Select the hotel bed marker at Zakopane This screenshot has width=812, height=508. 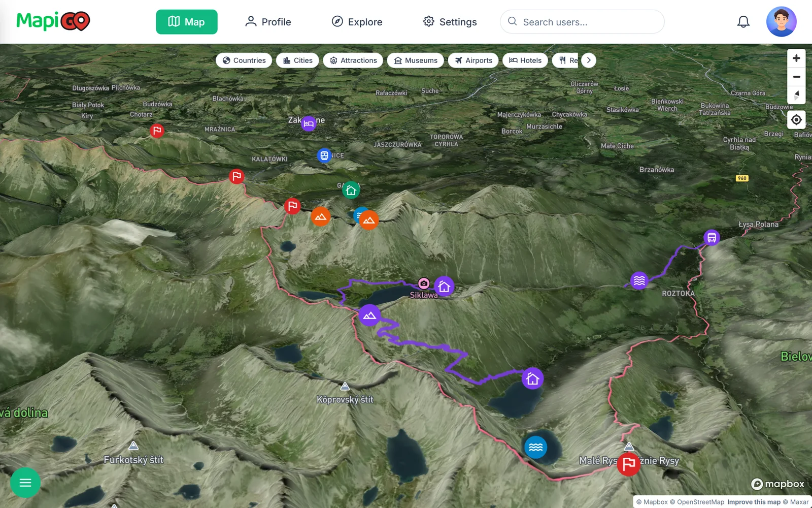309,123
